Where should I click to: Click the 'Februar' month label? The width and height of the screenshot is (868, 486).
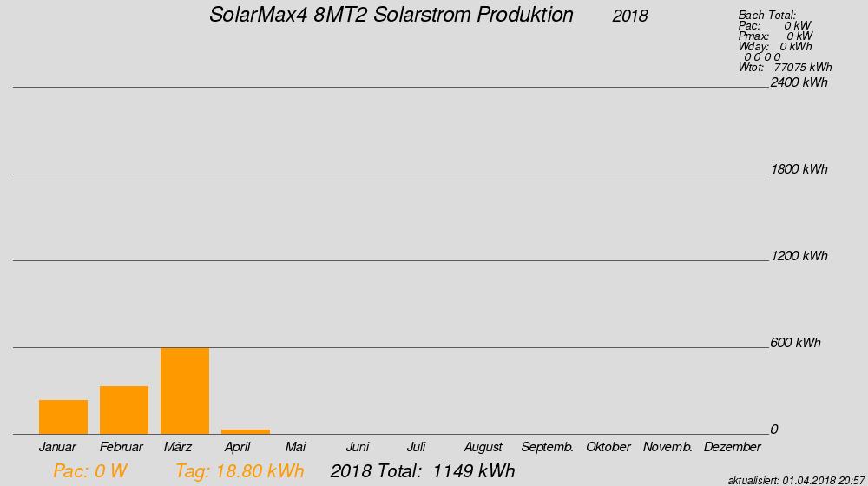click(122, 447)
